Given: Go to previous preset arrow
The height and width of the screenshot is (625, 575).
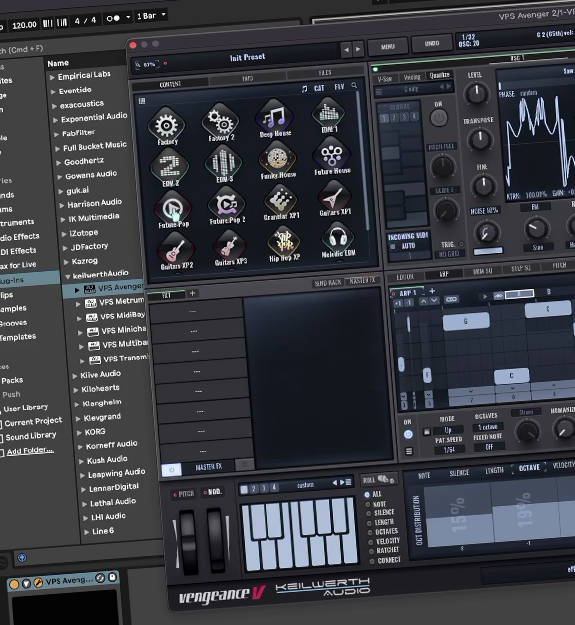Looking at the screenshot, I should (x=346, y=50).
